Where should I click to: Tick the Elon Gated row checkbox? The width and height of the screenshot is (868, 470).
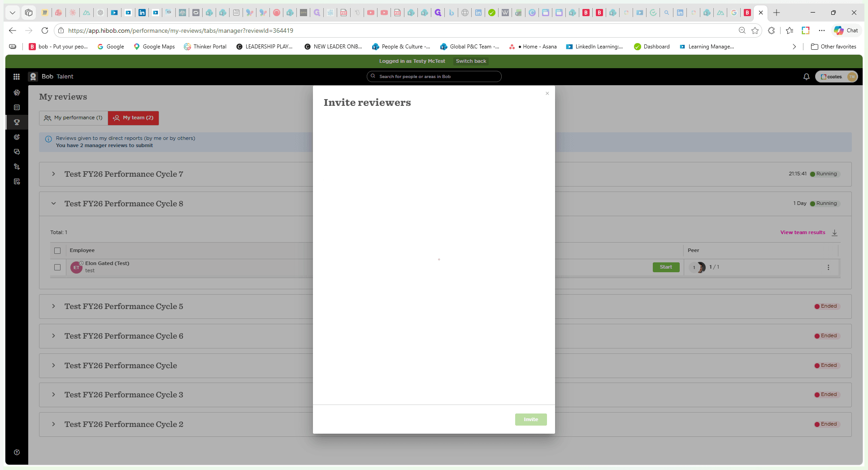tap(57, 267)
